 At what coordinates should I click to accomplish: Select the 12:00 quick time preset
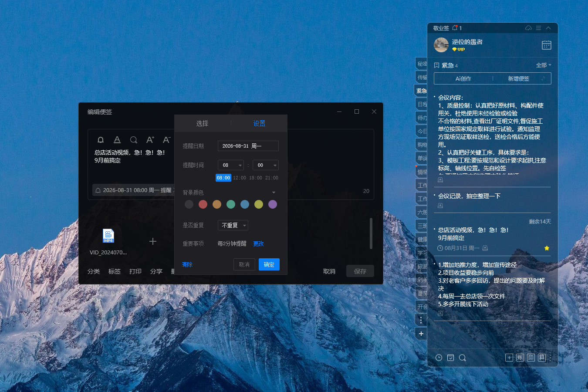(x=240, y=178)
